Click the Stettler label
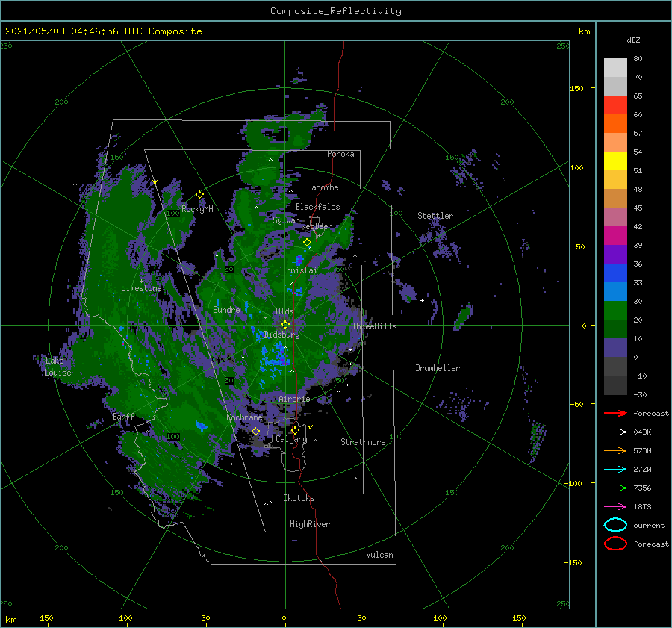This screenshot has height=628, width=672. [435, 216]
